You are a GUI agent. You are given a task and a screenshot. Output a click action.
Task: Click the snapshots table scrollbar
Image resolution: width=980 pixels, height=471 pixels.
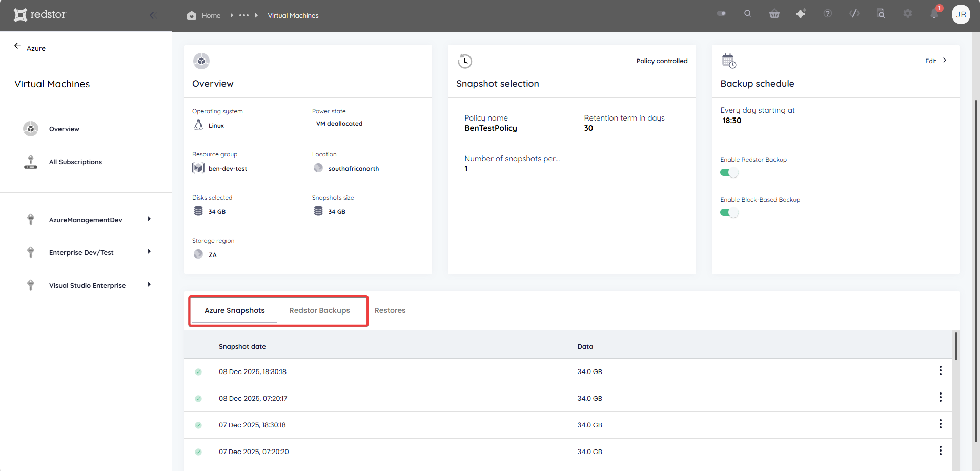click(x=956, y=346)
